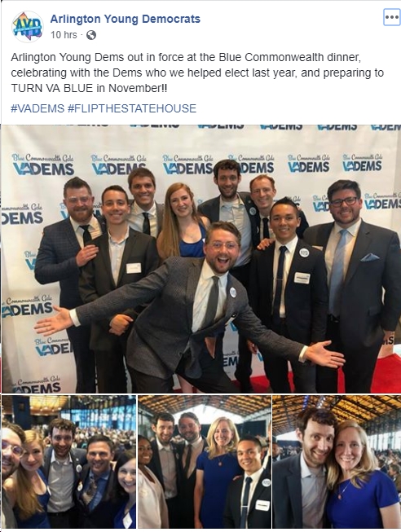Open the three-dot post options menu
This screenshot has height=532, width=401.
pos(391,17)
